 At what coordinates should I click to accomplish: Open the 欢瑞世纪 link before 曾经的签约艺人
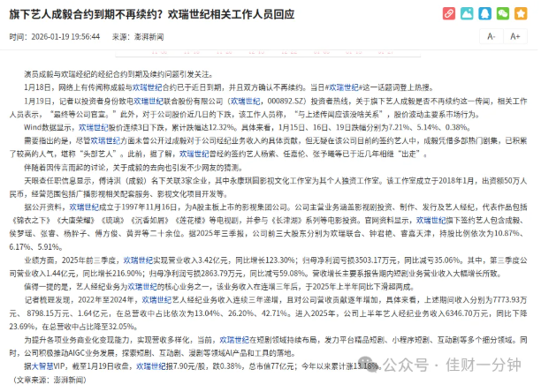194,154
